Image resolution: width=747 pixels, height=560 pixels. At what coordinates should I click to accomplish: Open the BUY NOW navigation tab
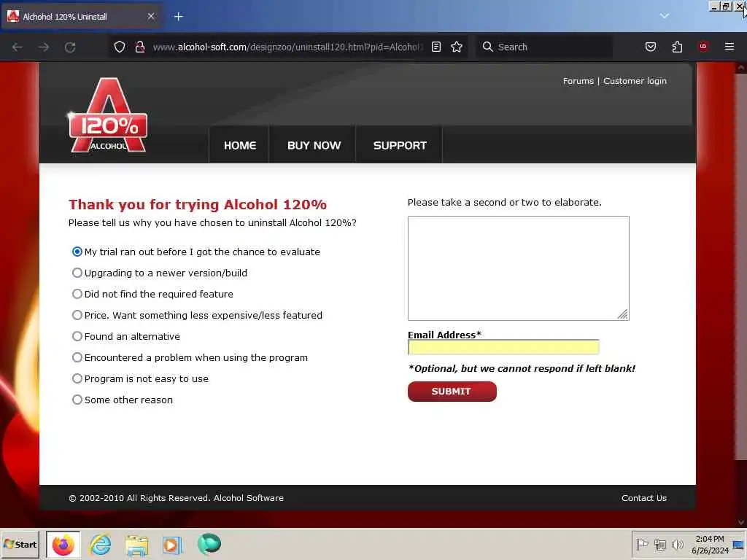tap(314, 145)
